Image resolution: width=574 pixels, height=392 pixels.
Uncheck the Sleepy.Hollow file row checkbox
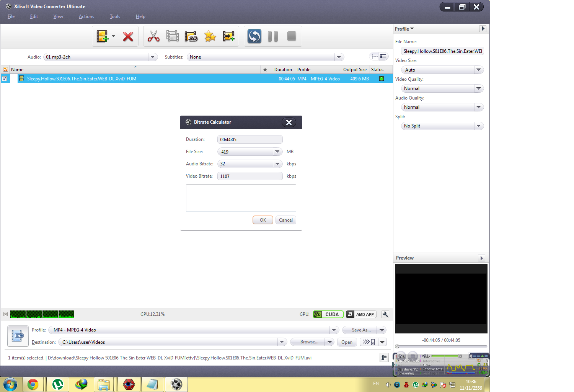pyautogui.click(x=5, y=78)
